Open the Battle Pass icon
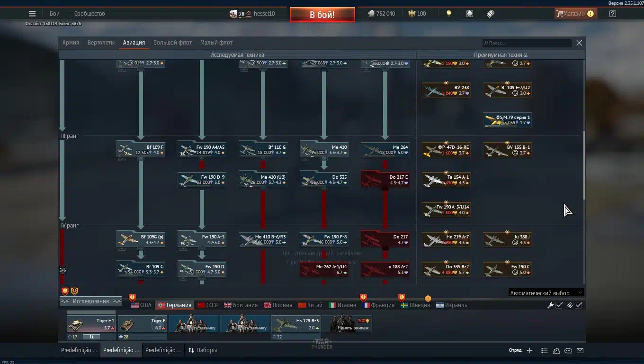 [x=491, y=14]
